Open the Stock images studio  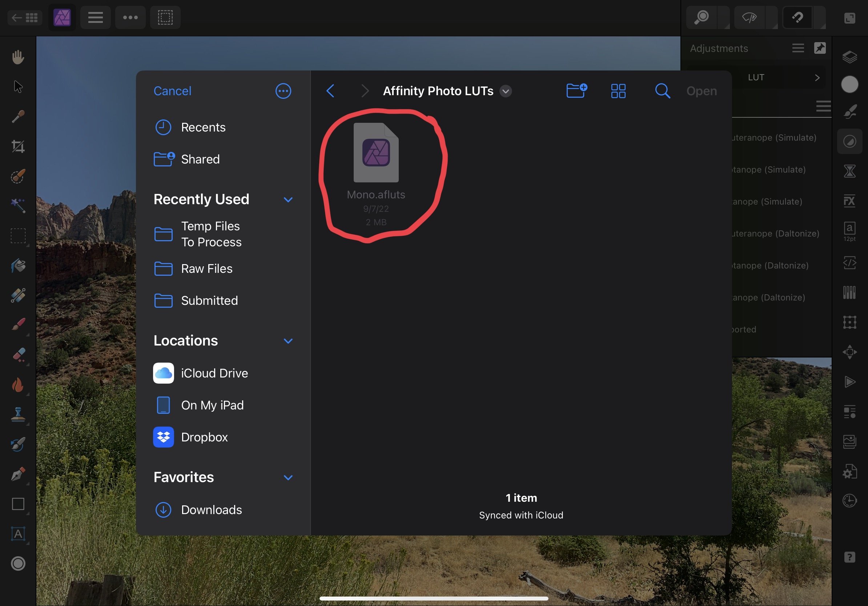[x=849, y=442]
